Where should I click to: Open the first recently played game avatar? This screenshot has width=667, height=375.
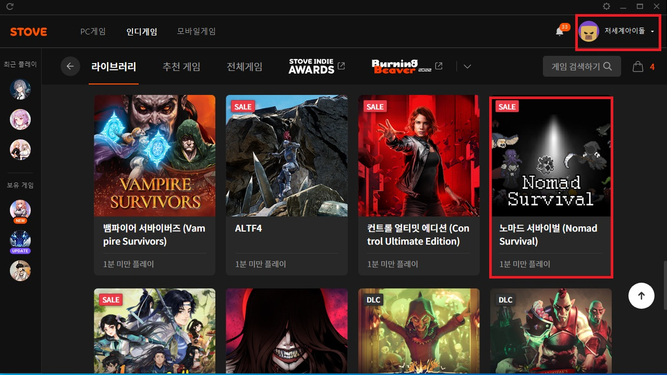[x=20, y=89]
